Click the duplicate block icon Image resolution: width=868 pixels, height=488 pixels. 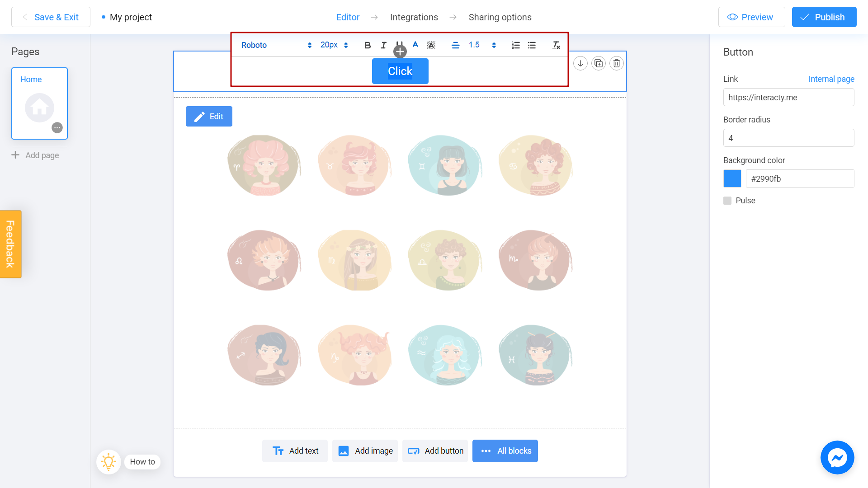pos(599,62)
